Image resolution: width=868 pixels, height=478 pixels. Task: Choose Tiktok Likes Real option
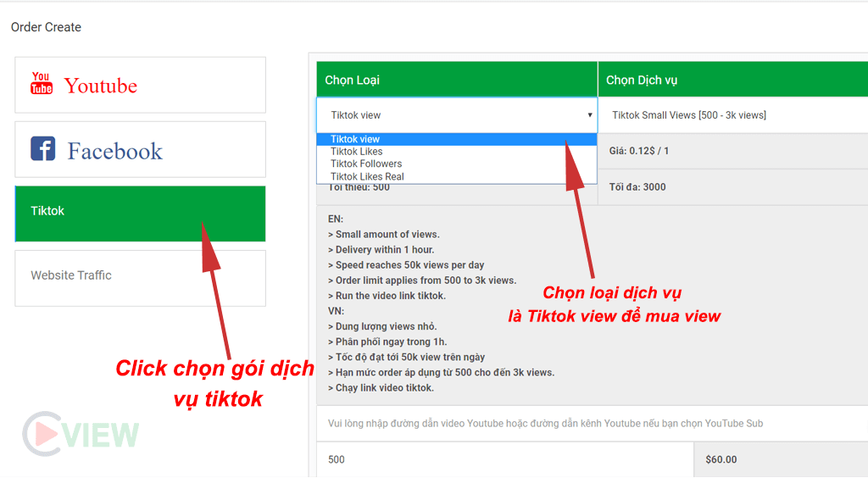click(x=457, y=176)
